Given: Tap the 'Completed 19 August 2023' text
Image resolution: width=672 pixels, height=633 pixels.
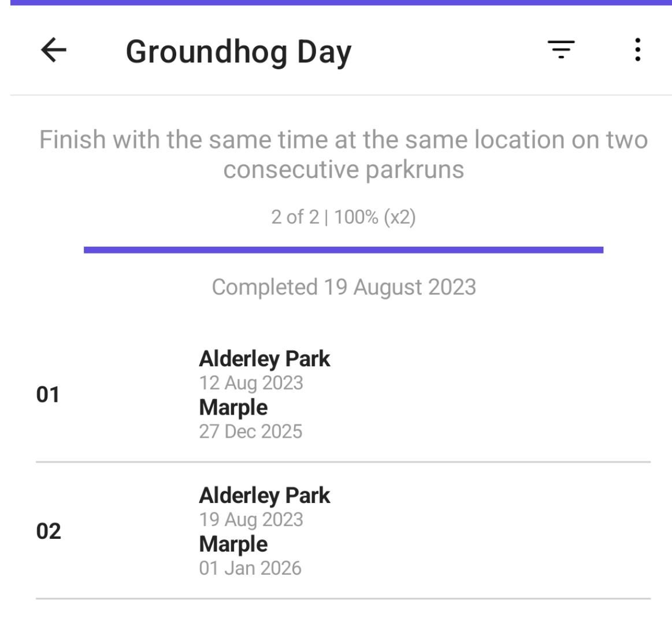Looking at the screenshot, I should click(x=343, y=287).
